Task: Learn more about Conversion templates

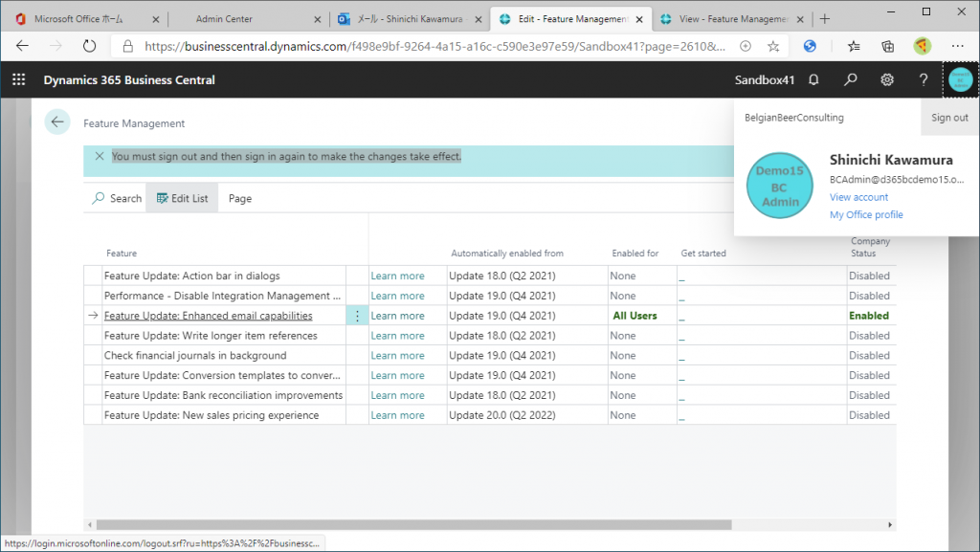Action: 397,376
